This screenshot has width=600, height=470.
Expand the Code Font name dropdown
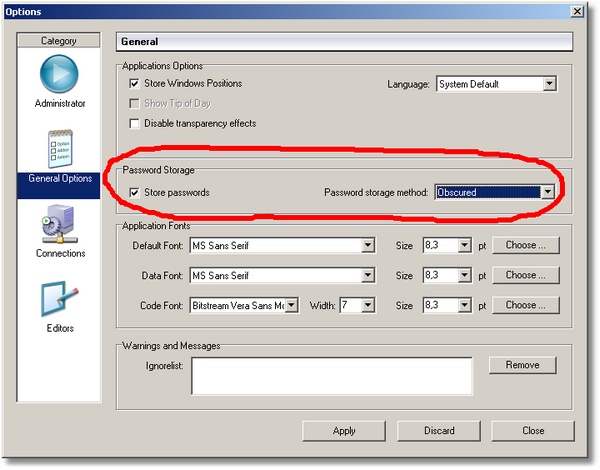click(292, 305)
